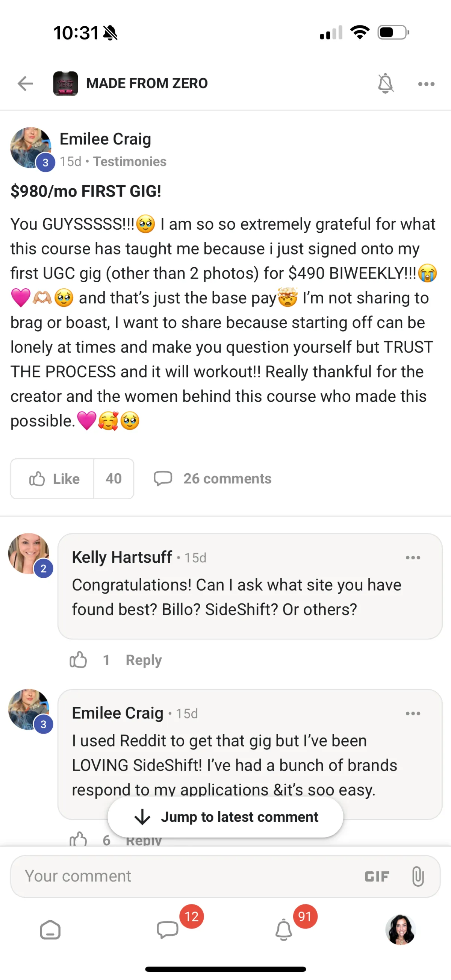Open the MADE FROM ZERO group logo
The width and height of the screenshot is (451, 980).
click(x=65, y=83)
